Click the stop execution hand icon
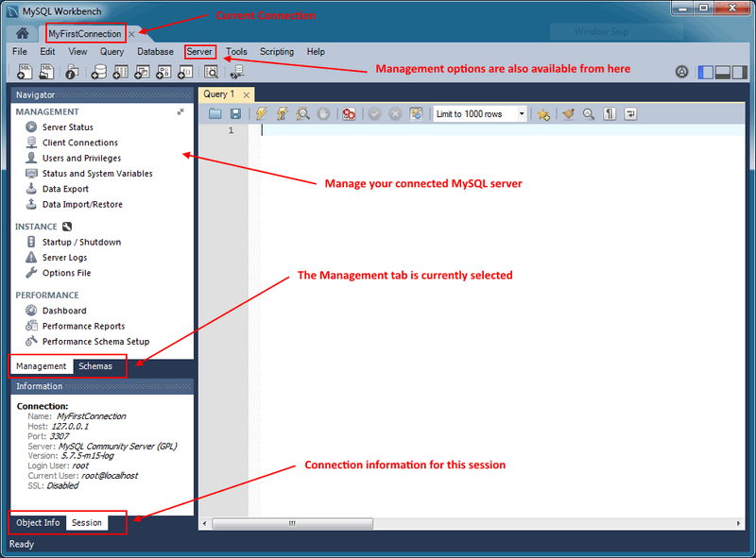 [x=323, y=113]
